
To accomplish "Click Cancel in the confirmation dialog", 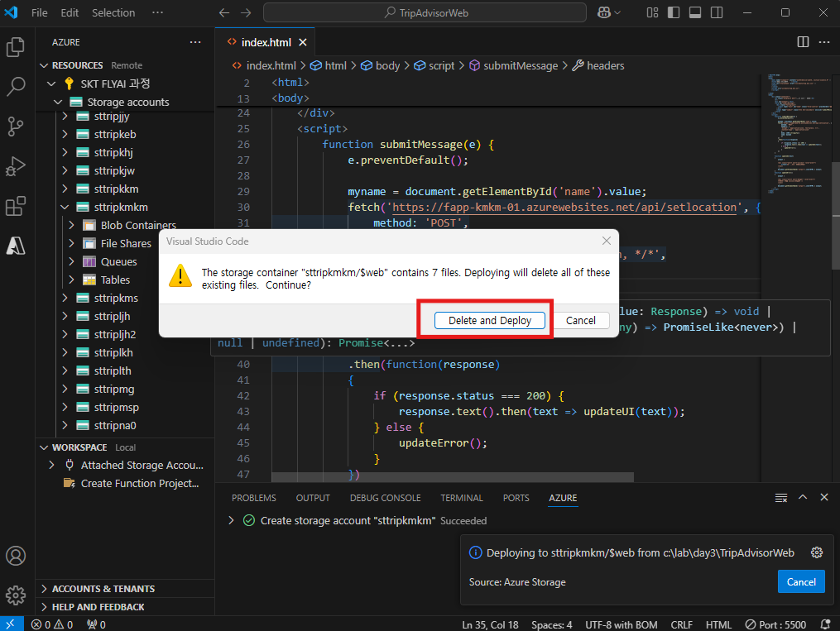I will (581, 320).
